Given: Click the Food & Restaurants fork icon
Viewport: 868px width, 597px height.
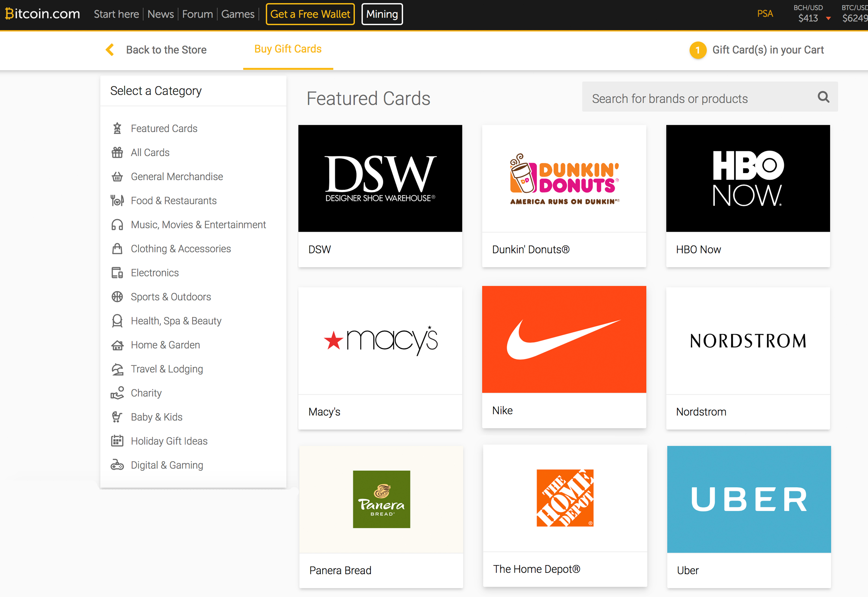Looking at the screenshot, I should click(117, 201).
